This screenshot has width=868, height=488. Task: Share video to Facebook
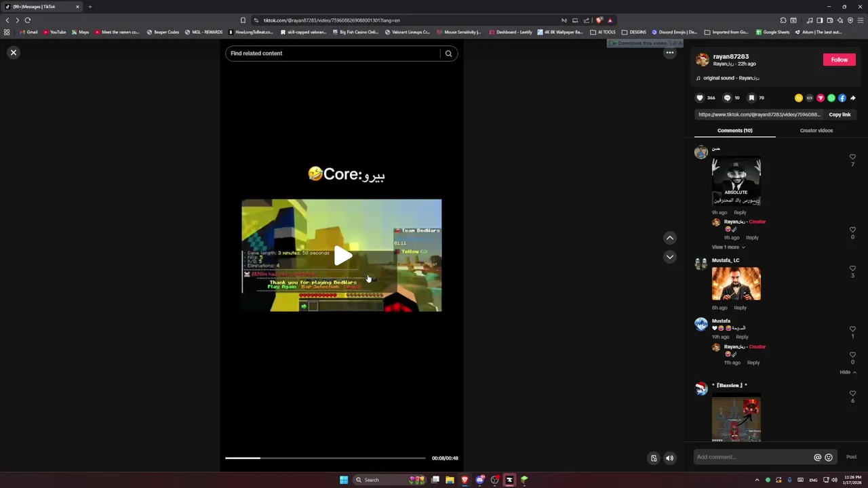pos(842,98)
